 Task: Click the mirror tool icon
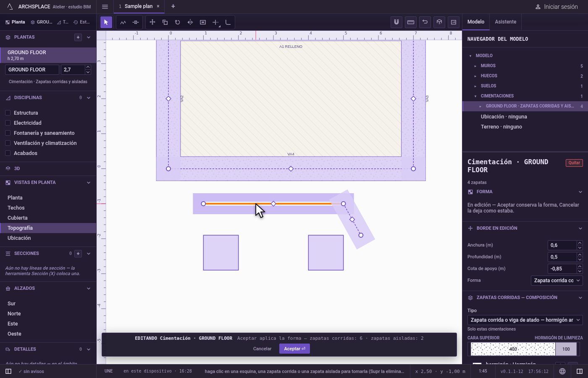point(190,22)
